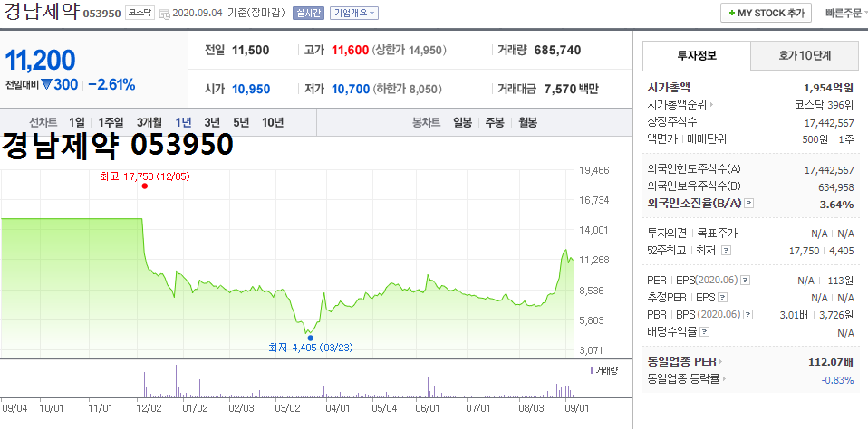
Task: Select the 3년 line chart period
Action: coord(212,123)
